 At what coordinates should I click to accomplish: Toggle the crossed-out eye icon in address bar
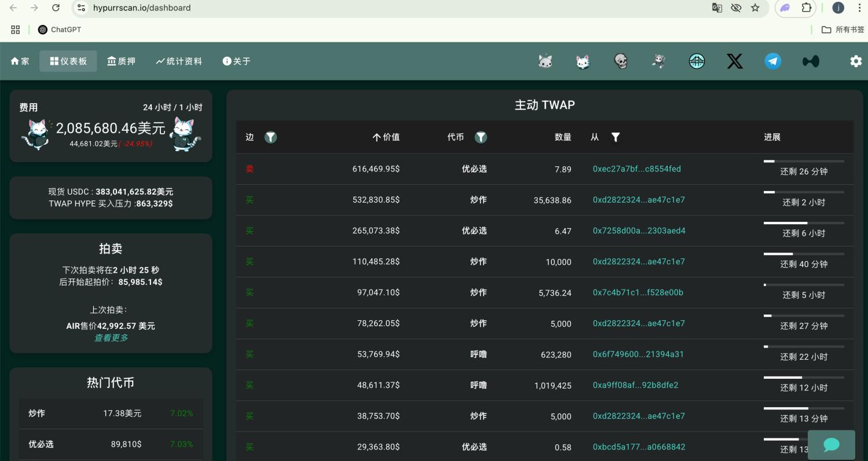[x=736, y=8]
